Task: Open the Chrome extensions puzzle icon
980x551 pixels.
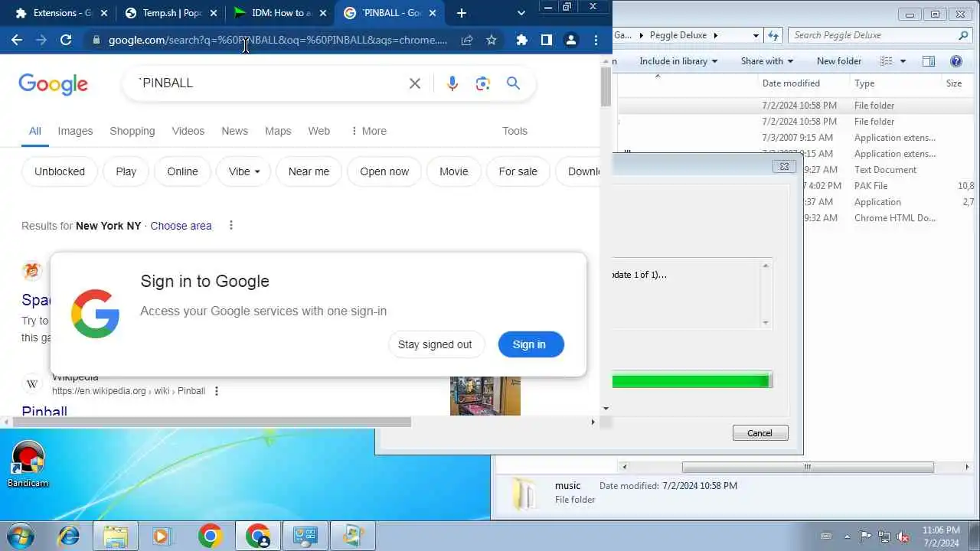Action: tap(522, 40)
